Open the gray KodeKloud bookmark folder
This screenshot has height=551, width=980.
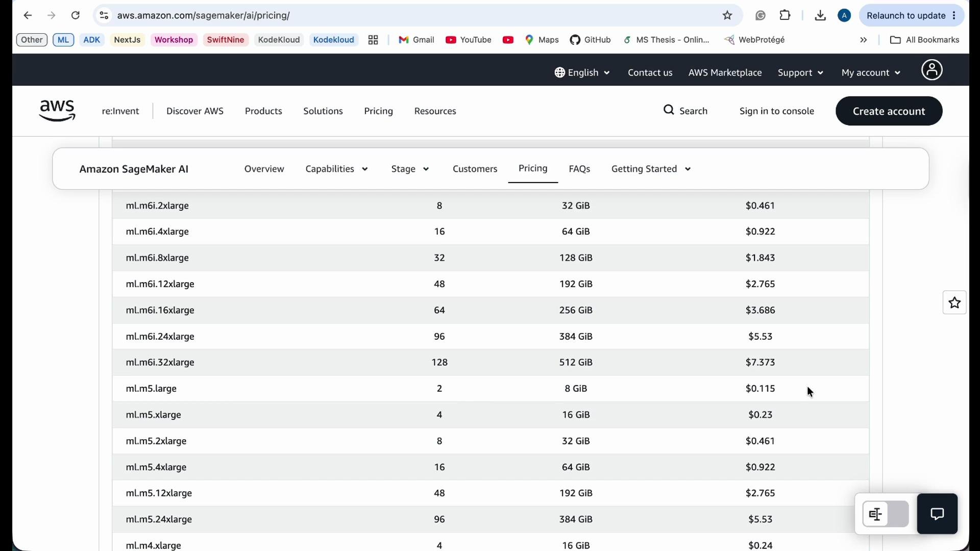279,40
